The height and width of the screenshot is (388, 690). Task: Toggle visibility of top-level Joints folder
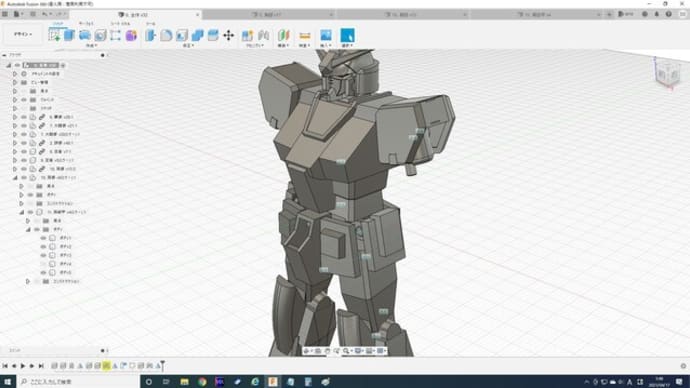[24, 99]
